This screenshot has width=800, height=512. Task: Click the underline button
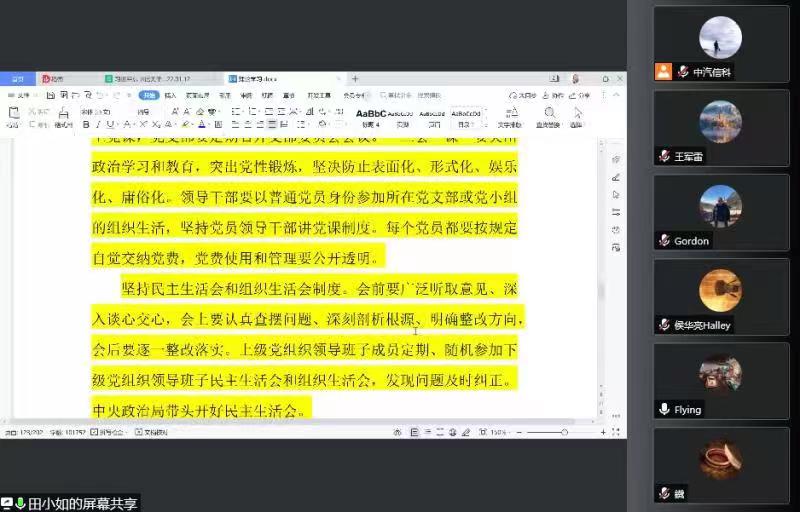110,125
